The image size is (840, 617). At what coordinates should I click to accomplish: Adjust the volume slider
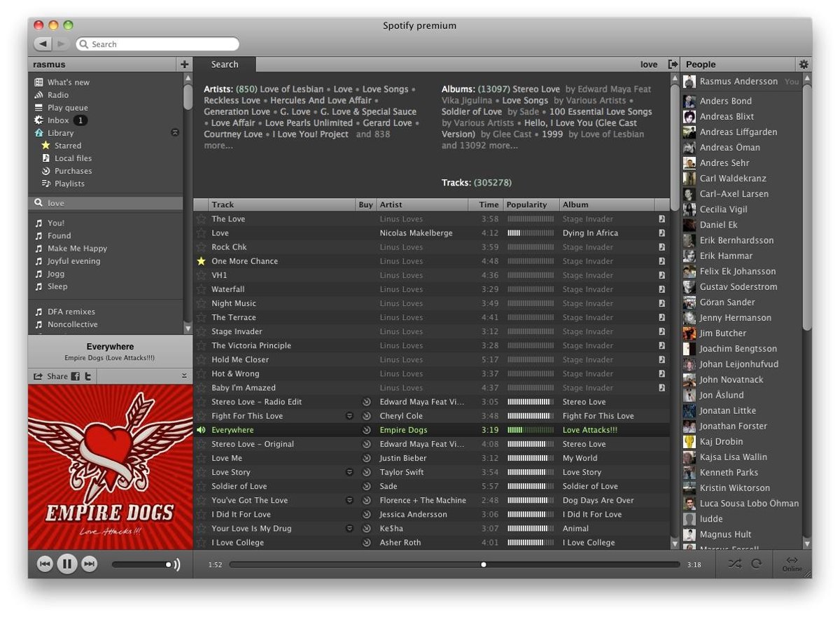click(140, 564)
